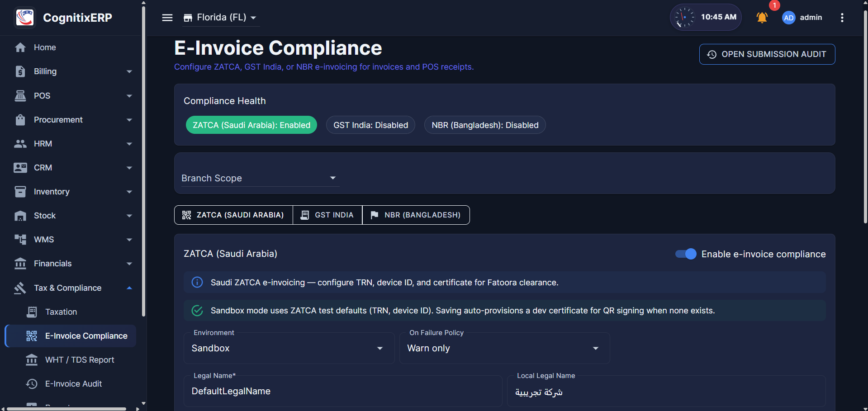Click the info icon in ZATCA notice
This screenshot has height=411, width=868.
click(x=197, y=282)
